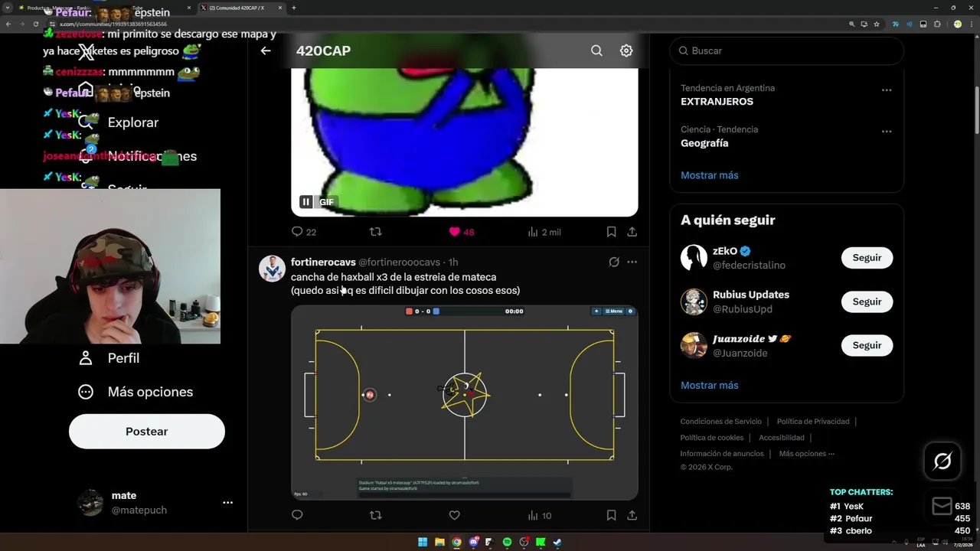
Task: Bookmark the fortinerocavs haxball post
Action: 611,516
